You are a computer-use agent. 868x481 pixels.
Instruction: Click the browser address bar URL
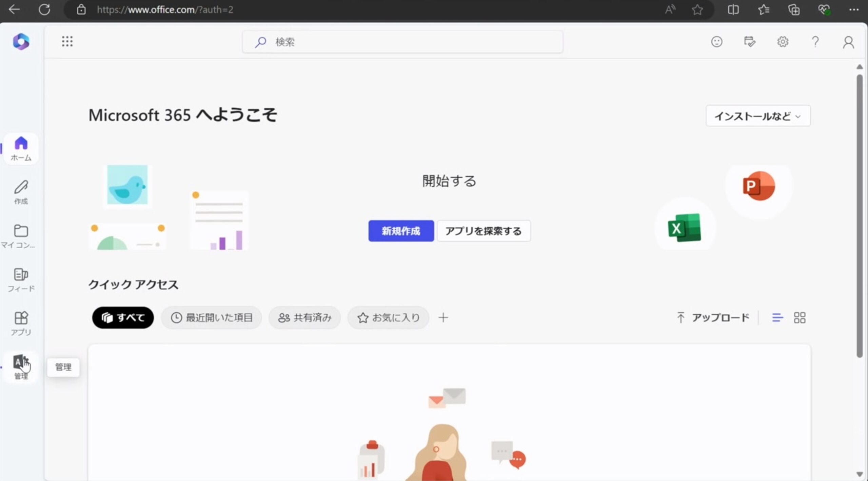[165, 9]
